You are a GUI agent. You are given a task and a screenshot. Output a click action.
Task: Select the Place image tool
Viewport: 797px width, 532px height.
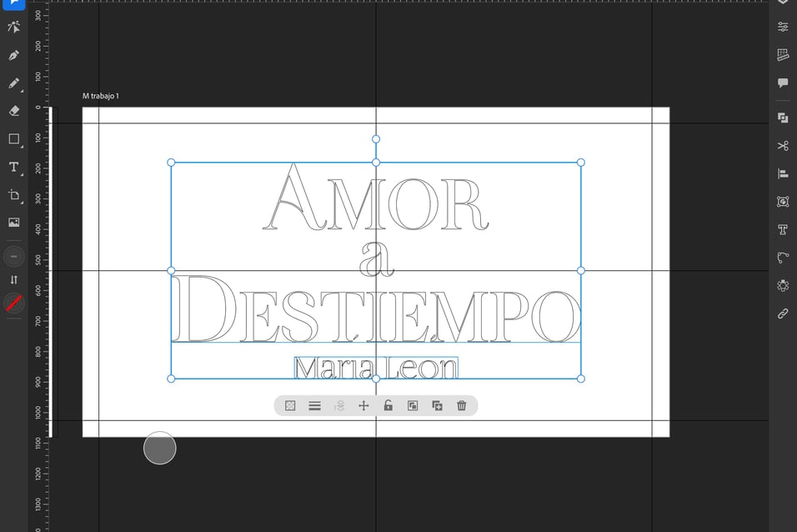click(13, 223)
